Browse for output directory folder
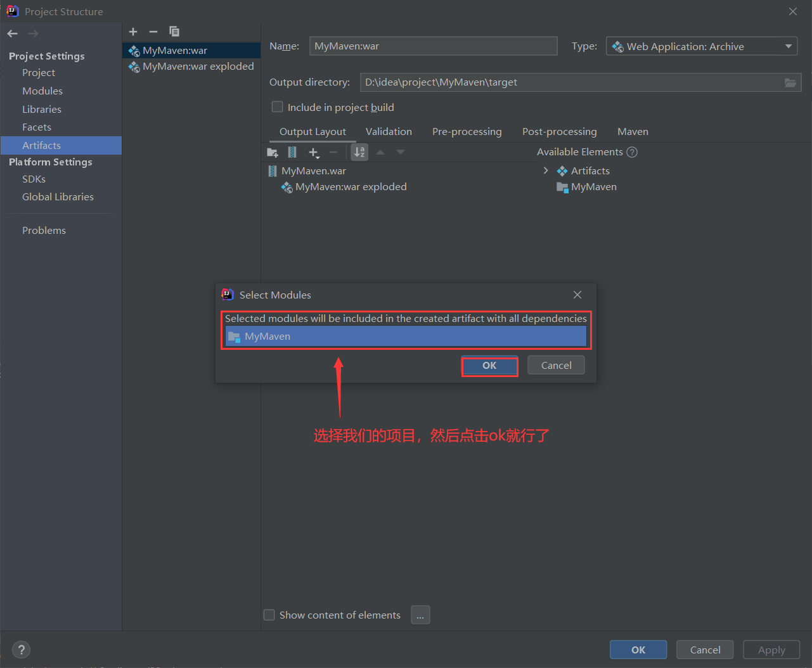The width and height of the screenshot is (812, 668). (790, 82)
